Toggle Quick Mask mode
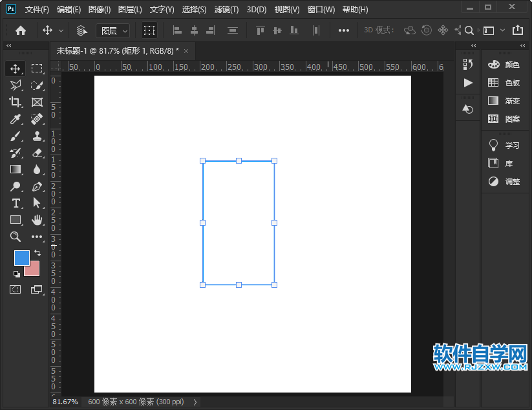This screenshot has height=410, width=532. point(16,290)
